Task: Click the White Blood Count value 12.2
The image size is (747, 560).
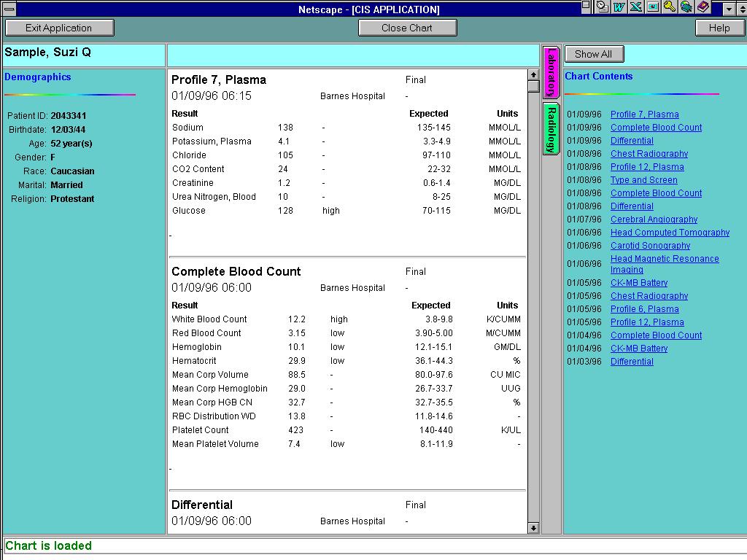Action: (297, 319)
